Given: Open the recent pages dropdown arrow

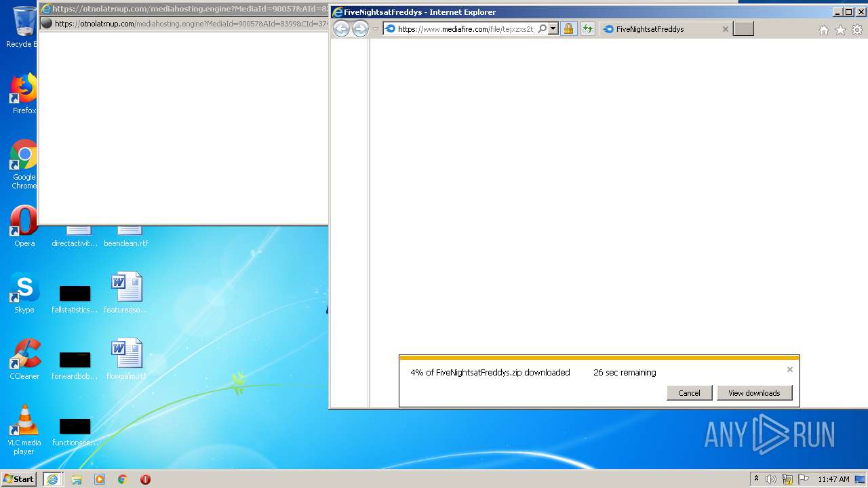Looking at the screenshot, I should [x=375, y=29].
